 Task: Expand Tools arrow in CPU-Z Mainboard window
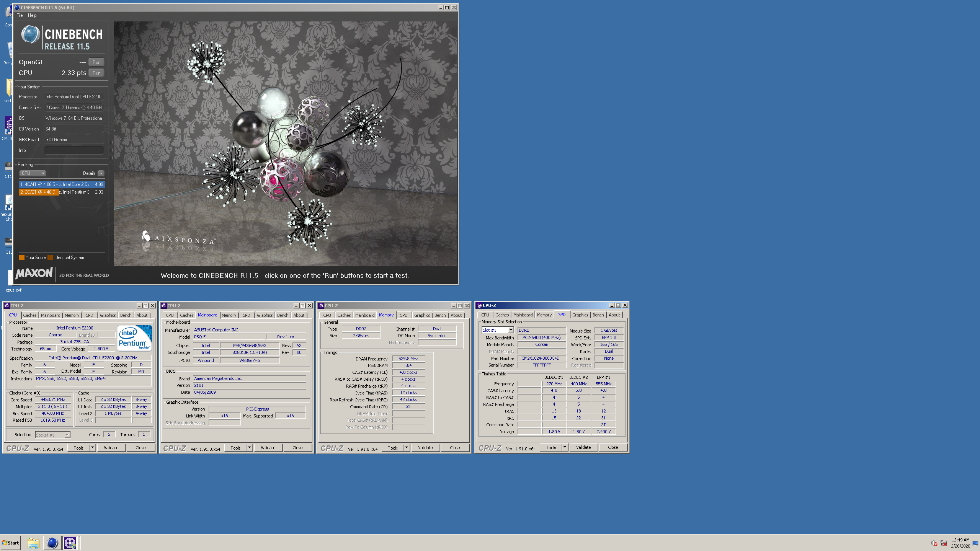pos(249,448)
